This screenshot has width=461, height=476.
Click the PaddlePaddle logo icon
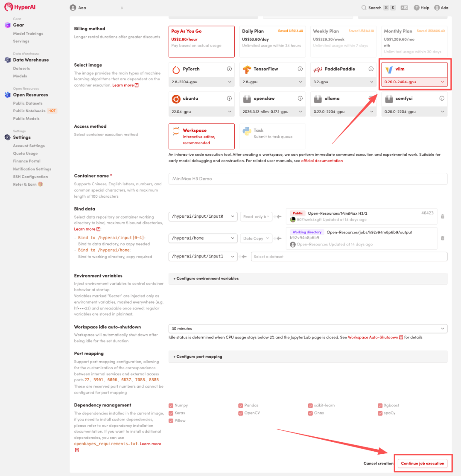(318, 69)
